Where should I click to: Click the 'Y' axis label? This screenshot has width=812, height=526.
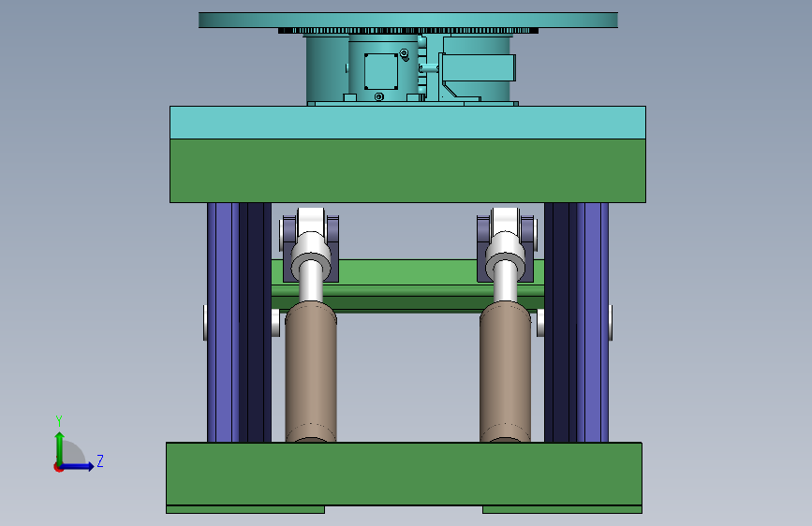coord(59,421)
